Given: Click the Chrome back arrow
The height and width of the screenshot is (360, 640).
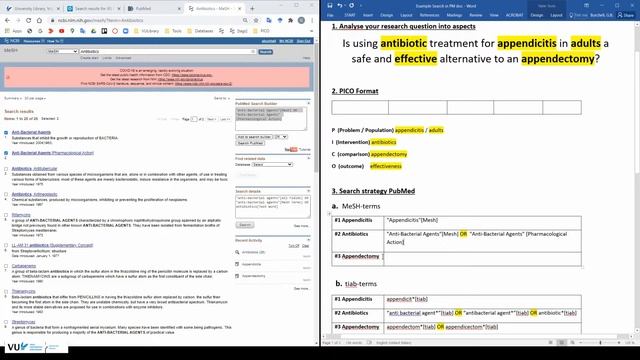Looking at the screenshot, I should pos(7,20).
